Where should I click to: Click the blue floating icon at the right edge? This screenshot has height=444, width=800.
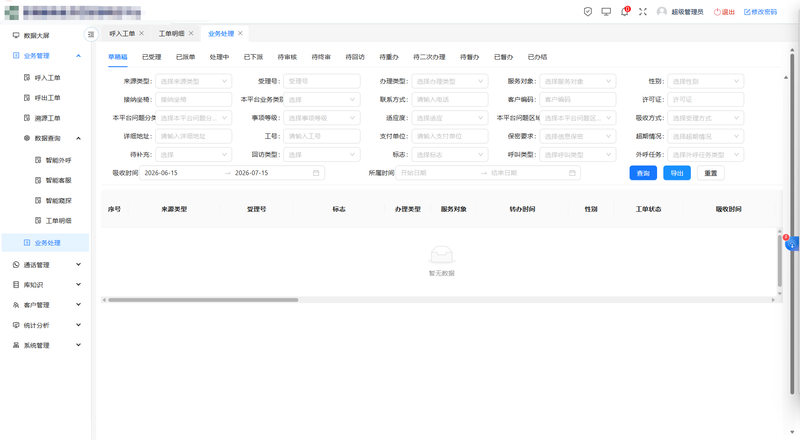click(x=792, y=244)
